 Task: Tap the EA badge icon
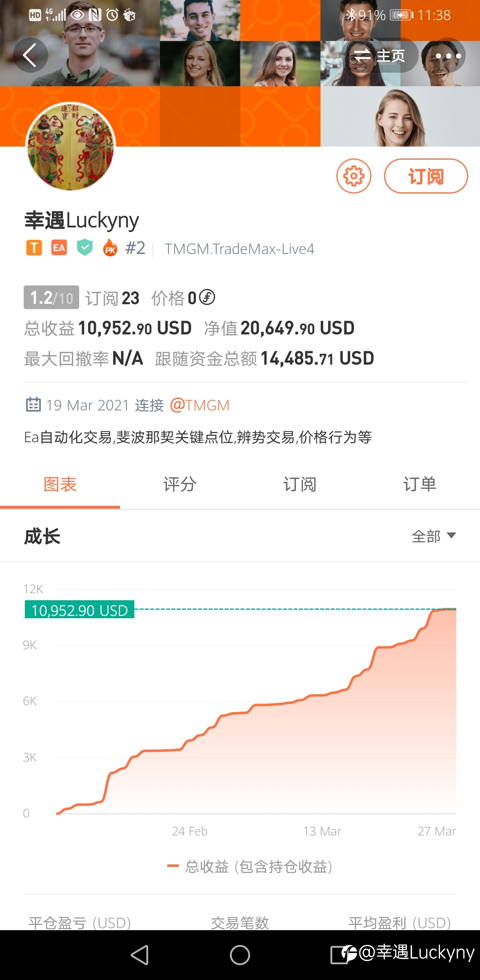tap(59, 248)
